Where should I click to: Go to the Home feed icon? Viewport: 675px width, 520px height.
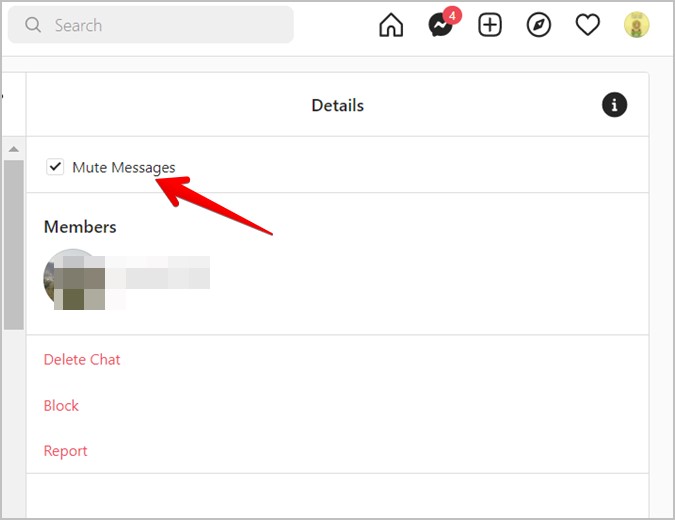(391, 25)
